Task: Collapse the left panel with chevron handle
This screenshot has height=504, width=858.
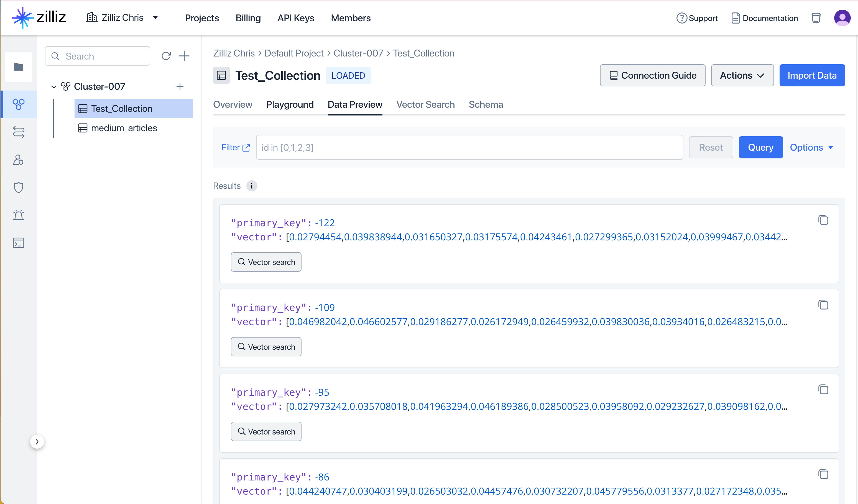Action: [x=37, y=441]
